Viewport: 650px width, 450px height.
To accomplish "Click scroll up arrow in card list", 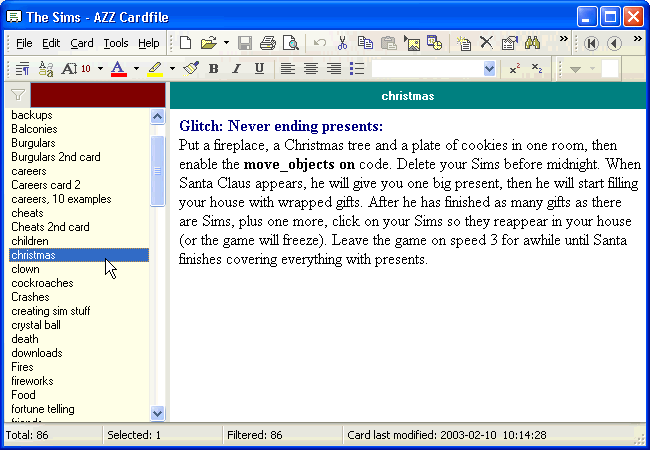I will click(158, 116).
